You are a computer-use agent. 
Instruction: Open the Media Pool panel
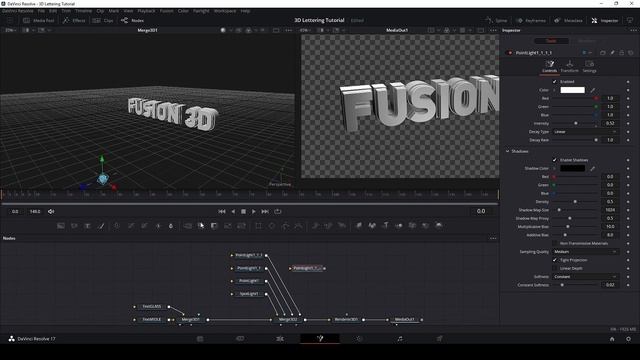[38, 20]
